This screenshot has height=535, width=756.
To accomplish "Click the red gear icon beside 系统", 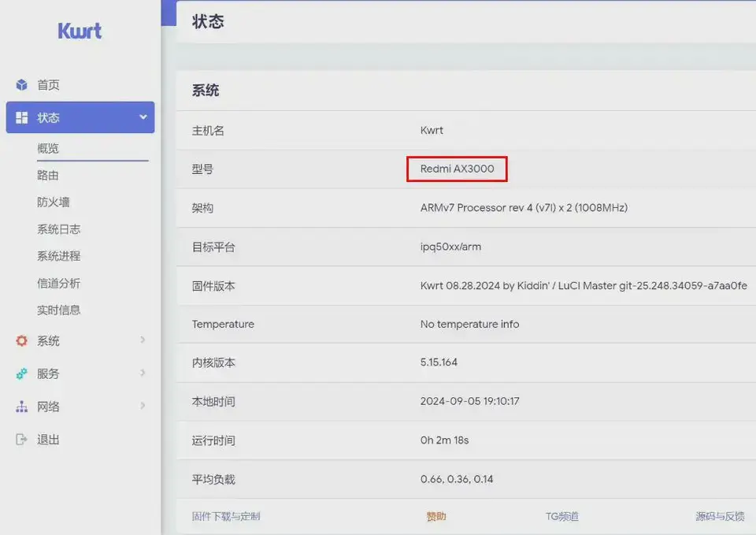I will [x=22, y=340].
